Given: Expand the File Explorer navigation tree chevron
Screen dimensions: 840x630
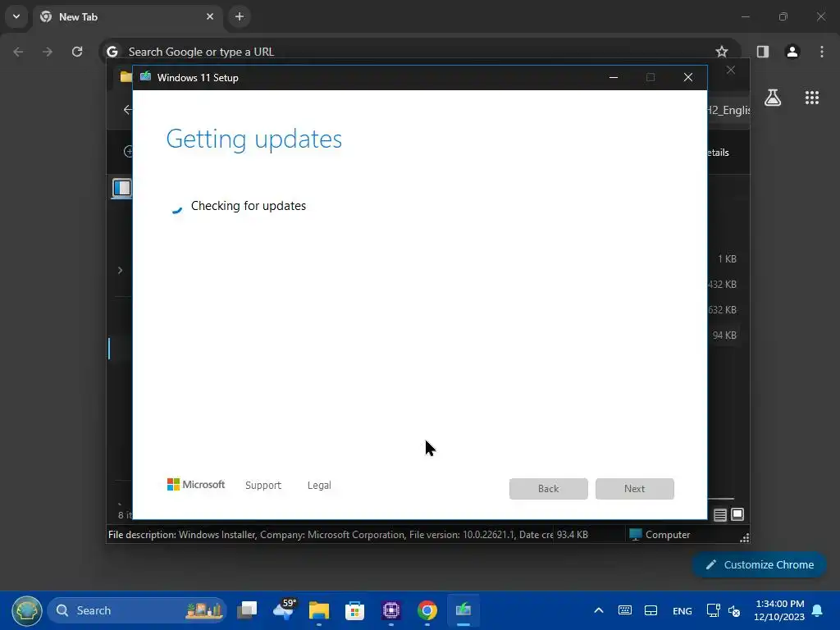Looking at the screenshot, I should coord(120,270).
